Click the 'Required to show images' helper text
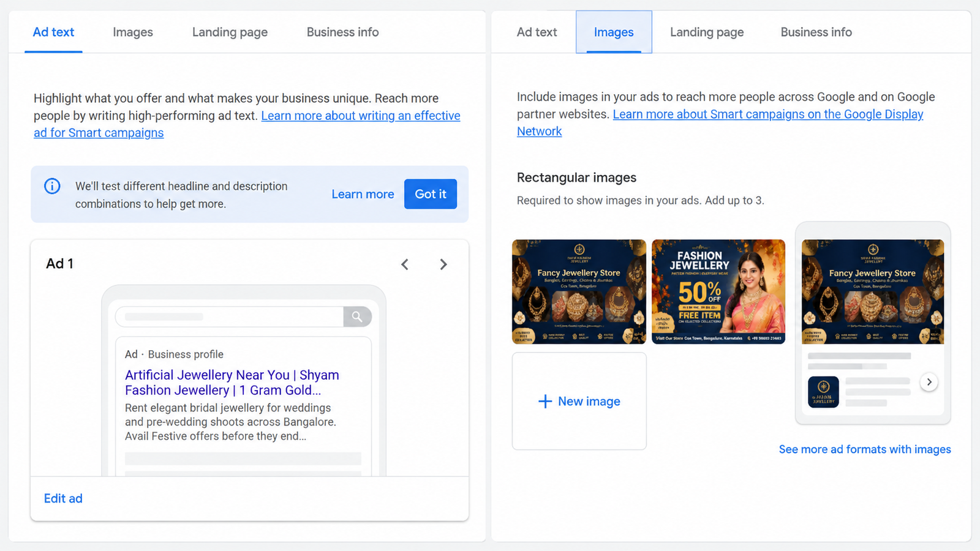 641,200
